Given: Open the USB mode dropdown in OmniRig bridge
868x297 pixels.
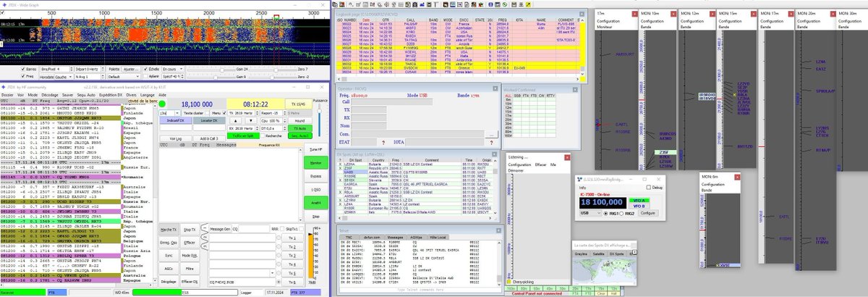Looking at the screenshot, I should [x=591, y=213].
